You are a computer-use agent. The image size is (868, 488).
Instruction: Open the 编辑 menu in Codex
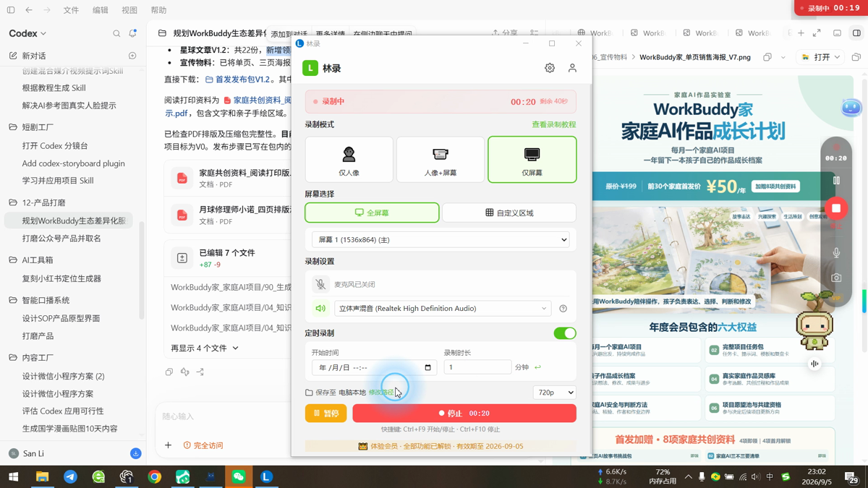point(100,10)
